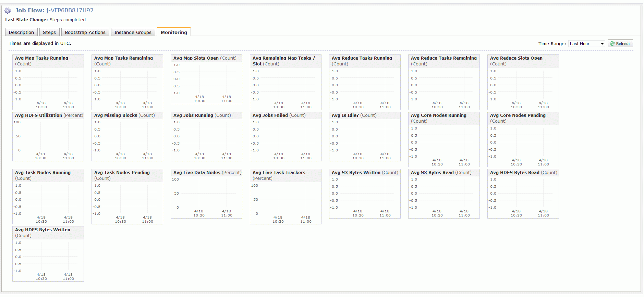Viewport: 644px width, 297px height.
Task: Open the Avg Live Data Nodes chart
Action: coord(206,194)
